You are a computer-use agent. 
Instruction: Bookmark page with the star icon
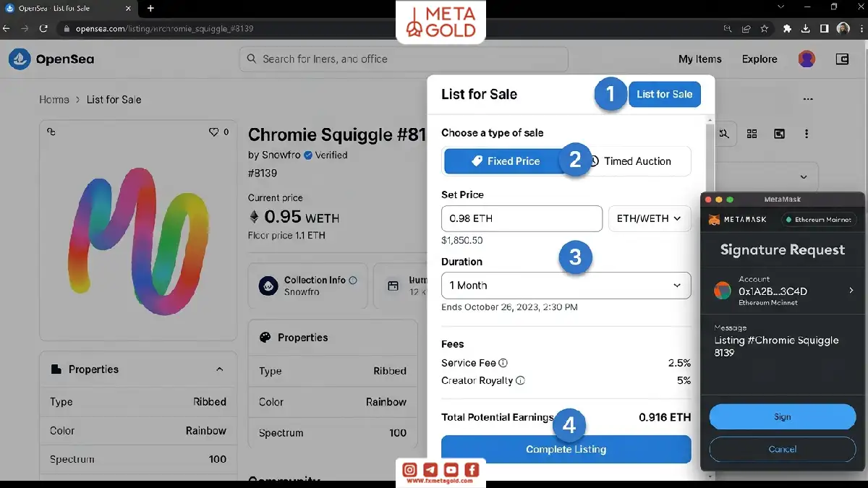pos(765,28)
